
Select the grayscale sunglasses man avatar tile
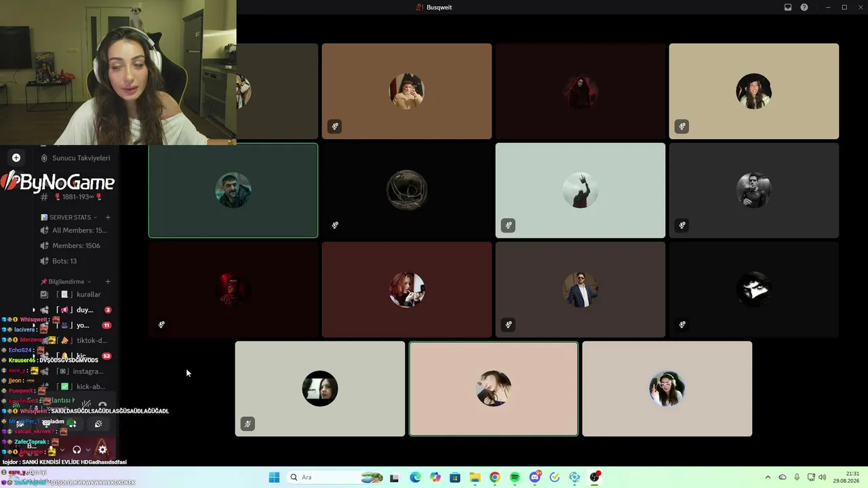coord(754,190)
